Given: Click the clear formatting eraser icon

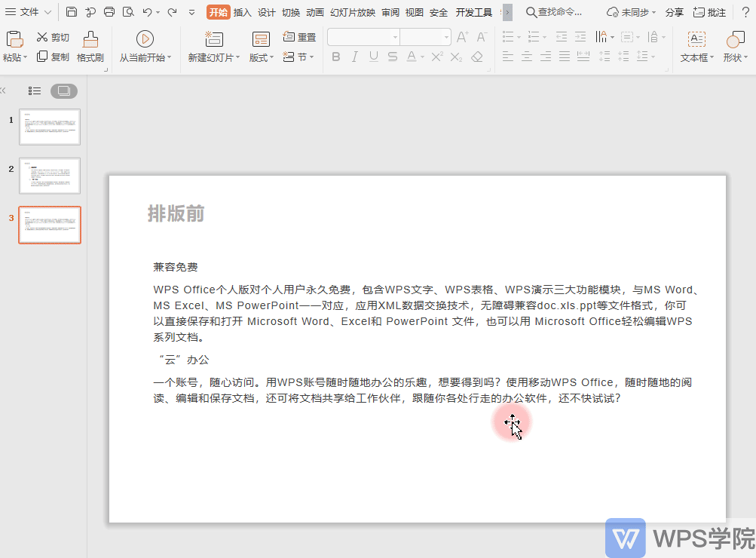Looking at the screenshot, I should point(477,57).
